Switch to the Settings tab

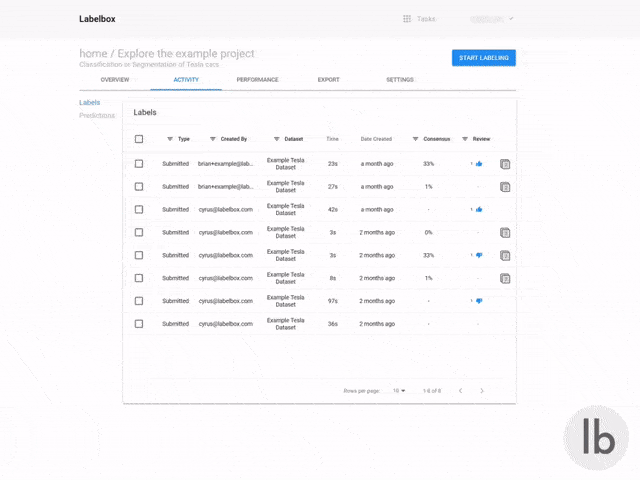point(400,80)
